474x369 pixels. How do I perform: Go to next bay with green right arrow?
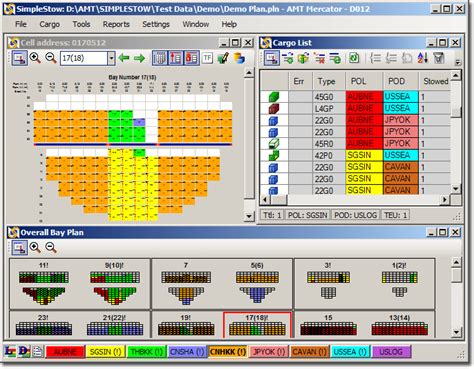pos(139,58)
